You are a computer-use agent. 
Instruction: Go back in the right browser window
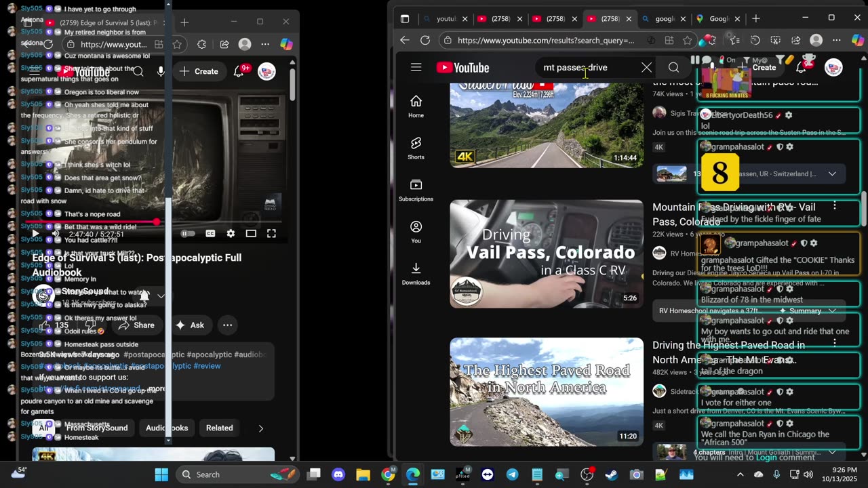pyautogui.click(x=405, y=40)
